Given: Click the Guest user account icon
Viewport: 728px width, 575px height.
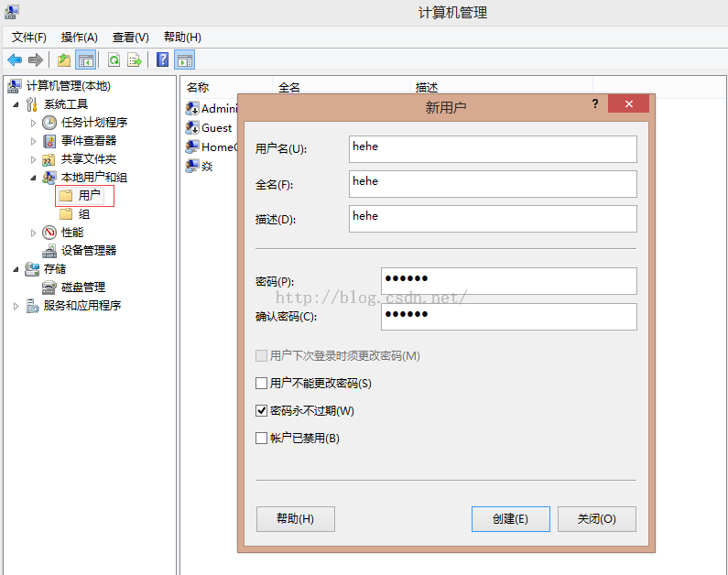Looking at the screenshot, I should 192,127.
